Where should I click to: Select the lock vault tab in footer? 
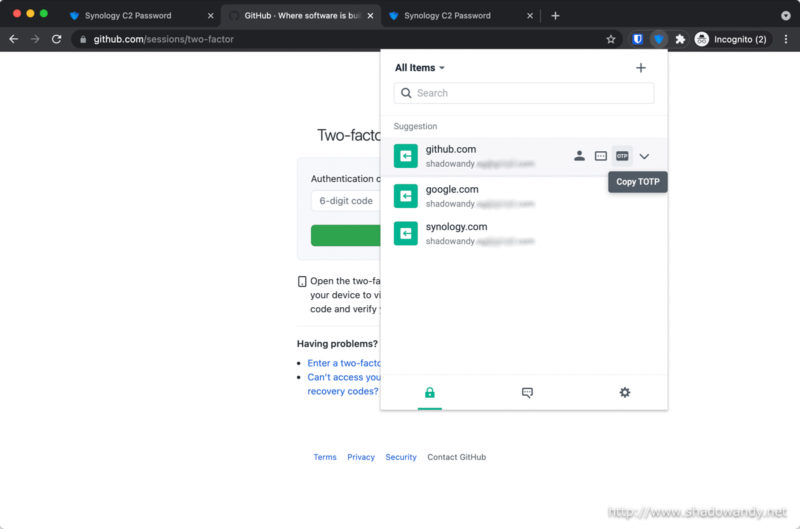click(429, 393)
